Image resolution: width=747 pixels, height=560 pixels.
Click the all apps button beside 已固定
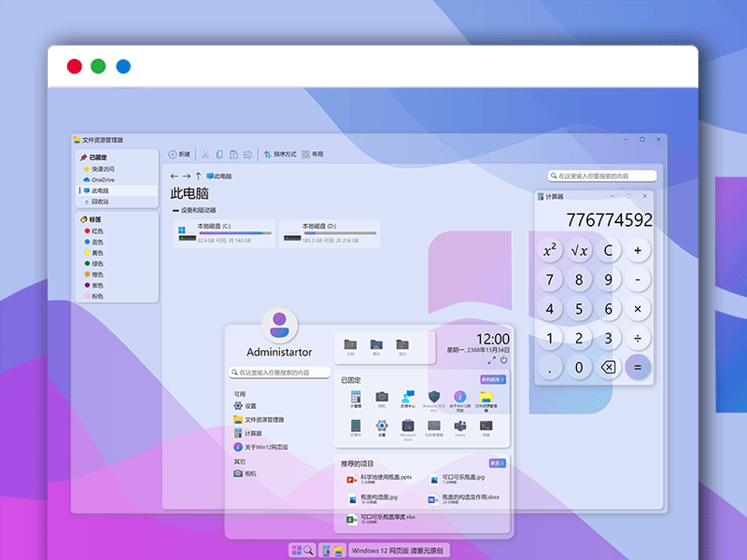493,380
